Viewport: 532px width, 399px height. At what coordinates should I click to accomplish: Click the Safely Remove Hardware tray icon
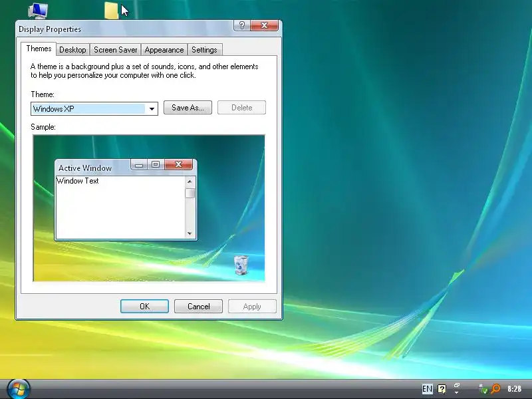point(483,389)
